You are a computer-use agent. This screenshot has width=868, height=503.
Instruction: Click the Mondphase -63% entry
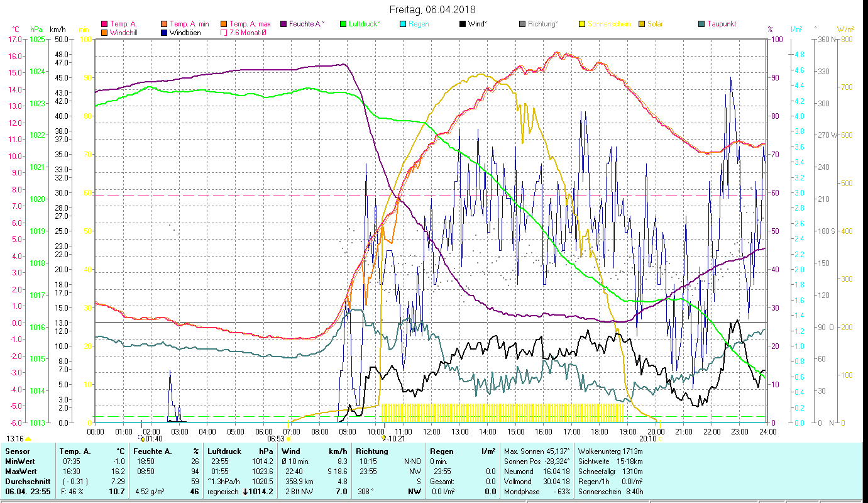click(537, 492)
